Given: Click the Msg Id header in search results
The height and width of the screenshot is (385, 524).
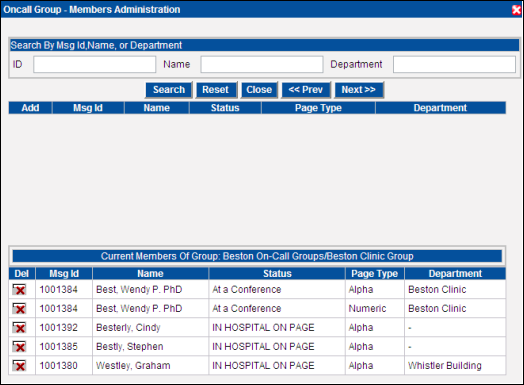Looking at the screenshot, I should [88, 108].
